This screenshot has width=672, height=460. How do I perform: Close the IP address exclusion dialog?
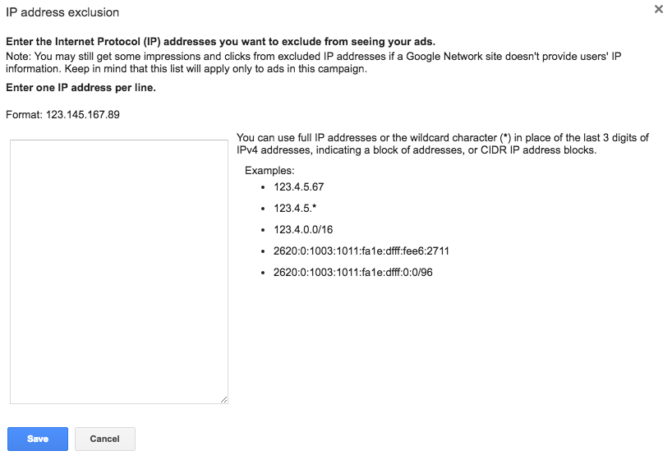tap(657, 9)
